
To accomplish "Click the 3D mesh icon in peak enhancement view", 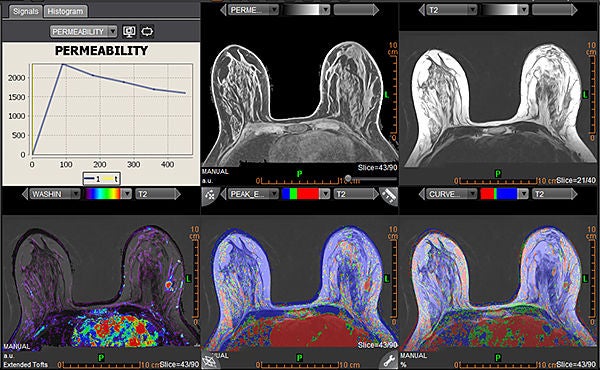I will (209, 361).
